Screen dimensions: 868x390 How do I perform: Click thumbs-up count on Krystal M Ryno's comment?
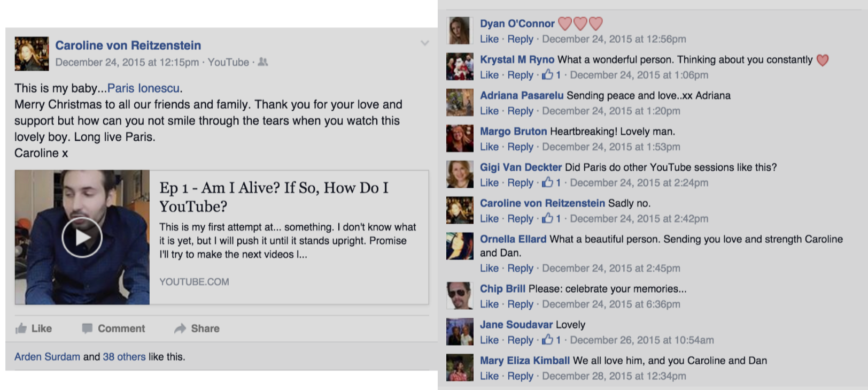coord(552,75)
